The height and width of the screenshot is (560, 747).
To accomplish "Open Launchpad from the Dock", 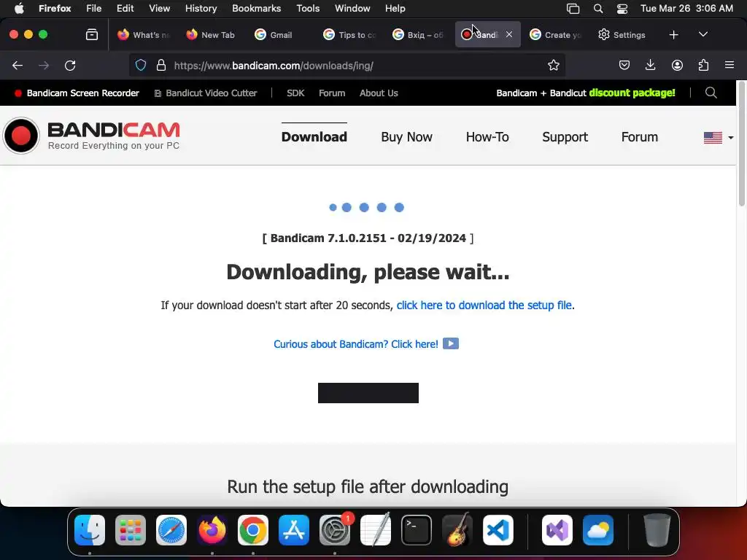I will coord(131,530).
